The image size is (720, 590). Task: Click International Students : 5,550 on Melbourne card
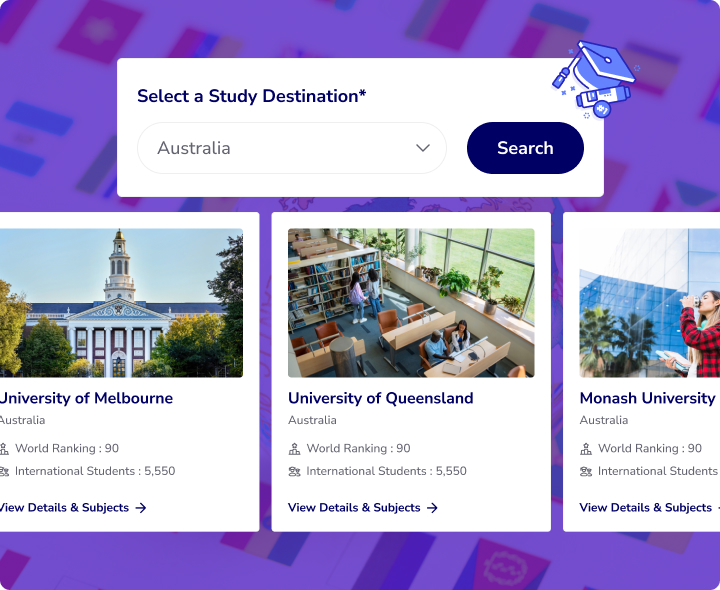pos(95,471)
